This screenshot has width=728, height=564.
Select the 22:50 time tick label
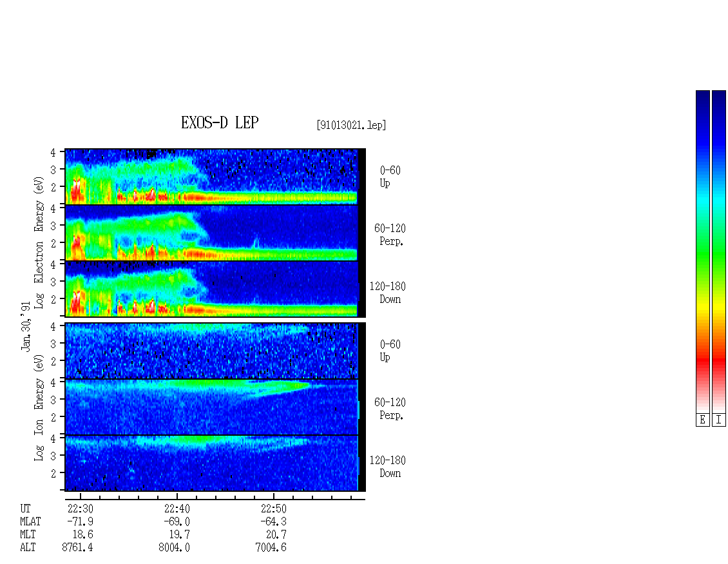tap(273, 509)
